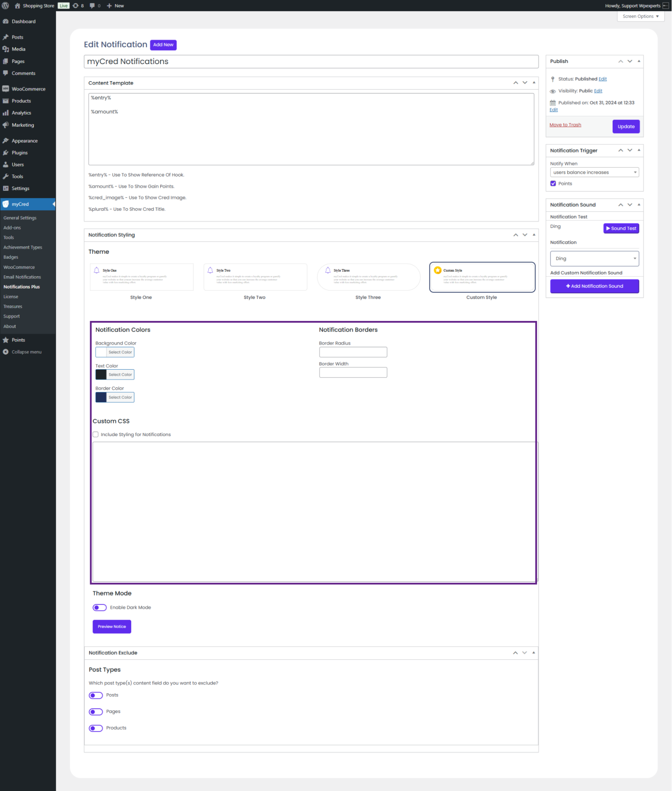Click the Analytics chart icon
The width and height of the screenshot is (672, 791).
(x=6, y=113)
